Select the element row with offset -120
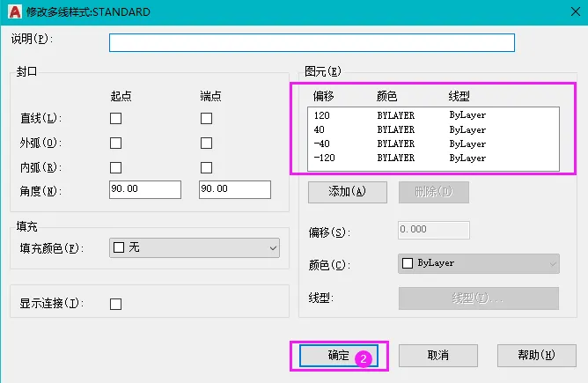The image size is (588, 383). 433,158
